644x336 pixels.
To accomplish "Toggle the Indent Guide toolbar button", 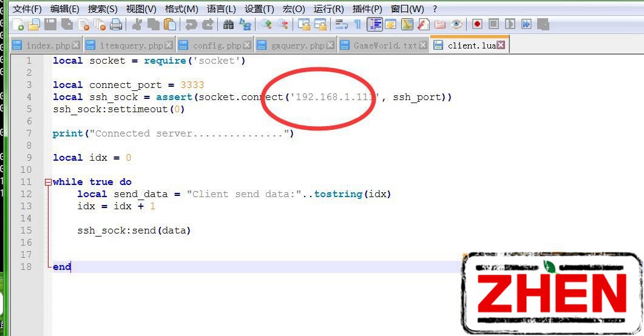I will click(x=375, y=24).
